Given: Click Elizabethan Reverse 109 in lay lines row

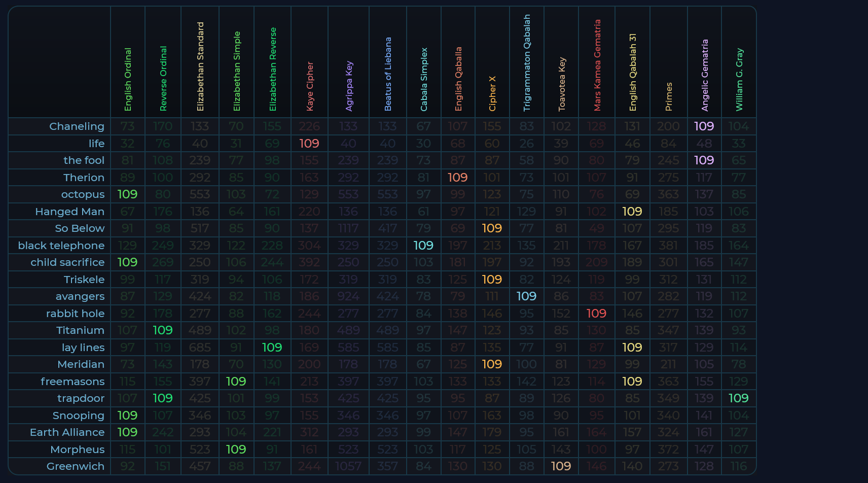Looking at the screenshot, I should (x=272, y=348).
